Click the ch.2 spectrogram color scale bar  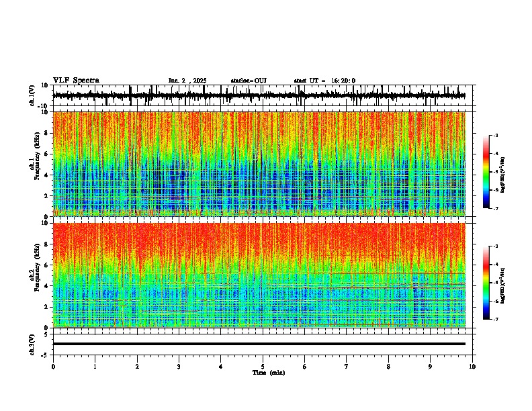486,283
